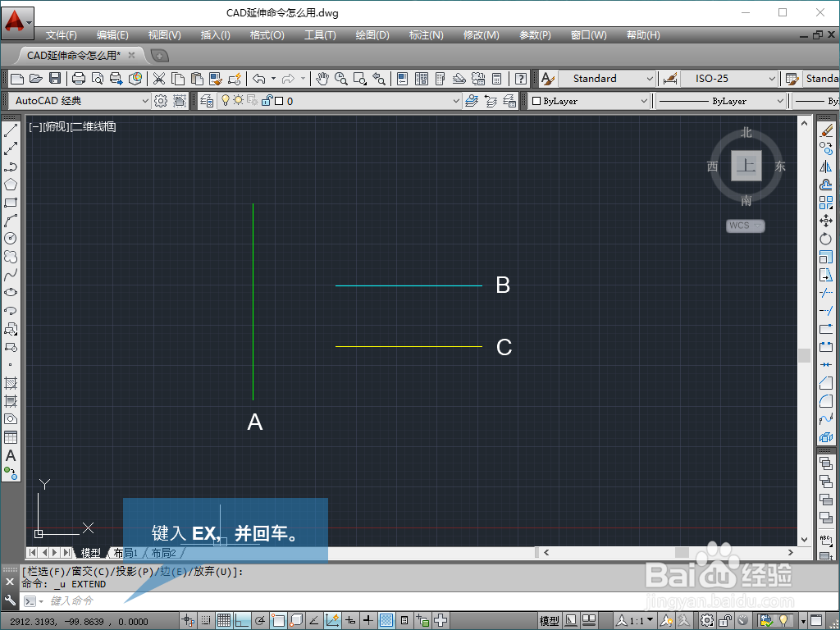Select the Extend modify tool
This screenshot has height=630, width=840.
tap(826, 311)
